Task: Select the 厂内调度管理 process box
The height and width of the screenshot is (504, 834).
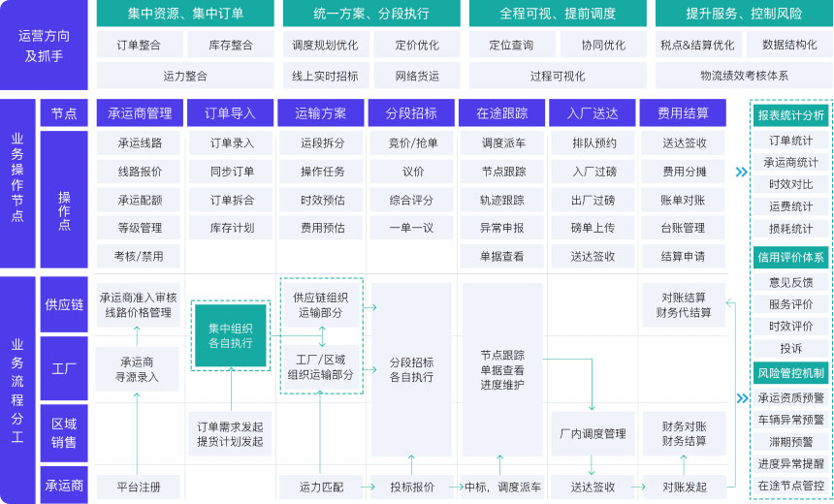Action: (593, 433)
